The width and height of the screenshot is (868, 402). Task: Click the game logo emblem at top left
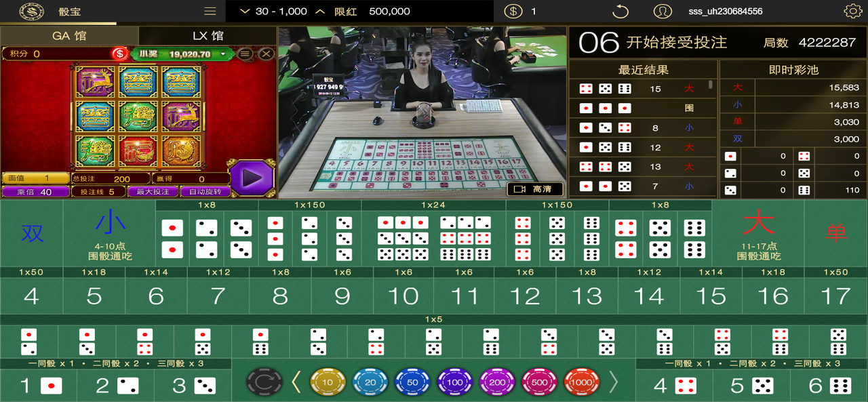[x=32, y=12]
